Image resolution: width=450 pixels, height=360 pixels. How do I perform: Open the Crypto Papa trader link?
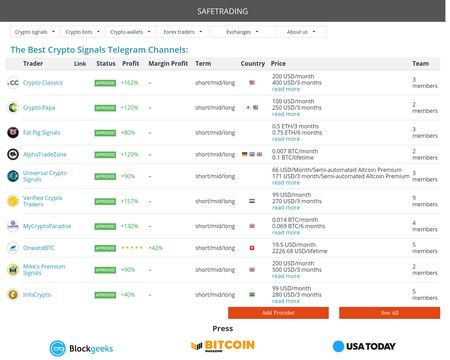coord(39,107)
